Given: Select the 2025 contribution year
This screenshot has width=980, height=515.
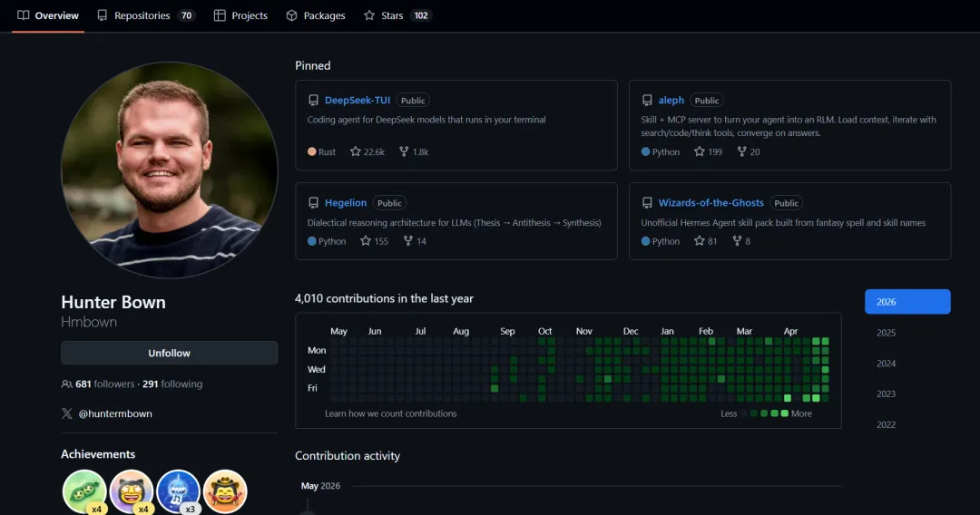Looking at the screenshot, I should click(x=887, y=333).
